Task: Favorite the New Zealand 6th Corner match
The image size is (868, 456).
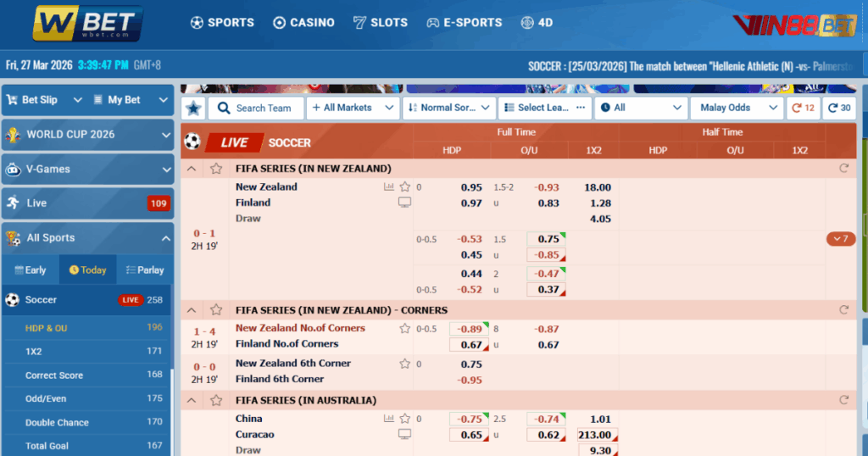Action: [405, 364]
